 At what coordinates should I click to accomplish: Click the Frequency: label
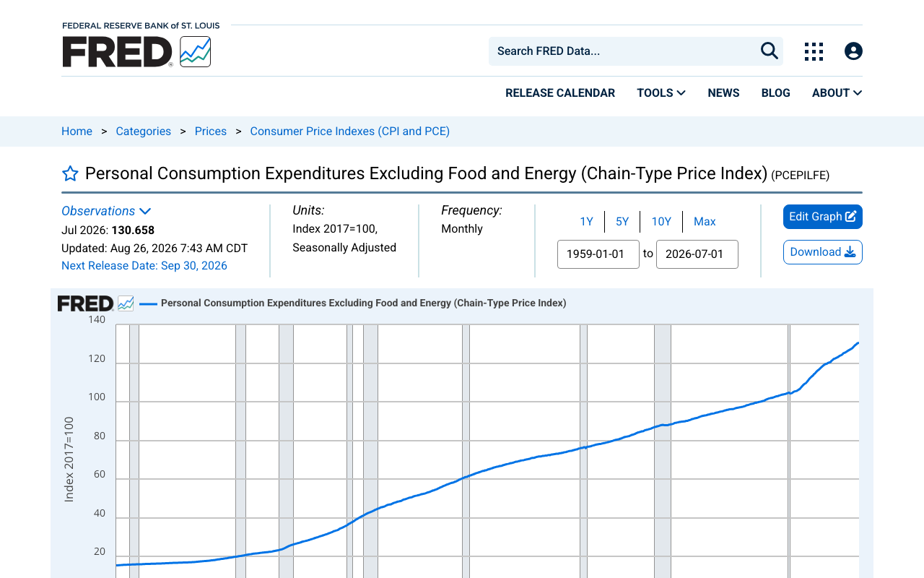click(x=471, y=210)
